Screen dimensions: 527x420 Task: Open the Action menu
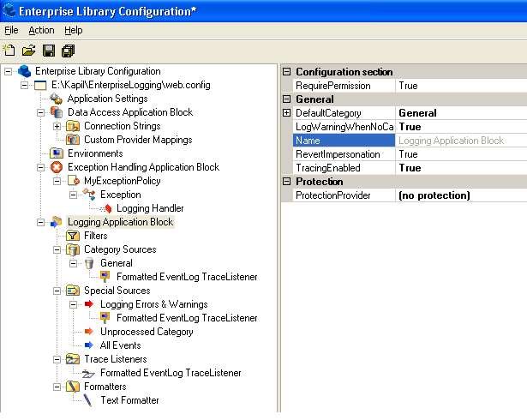tap(41, 30)
